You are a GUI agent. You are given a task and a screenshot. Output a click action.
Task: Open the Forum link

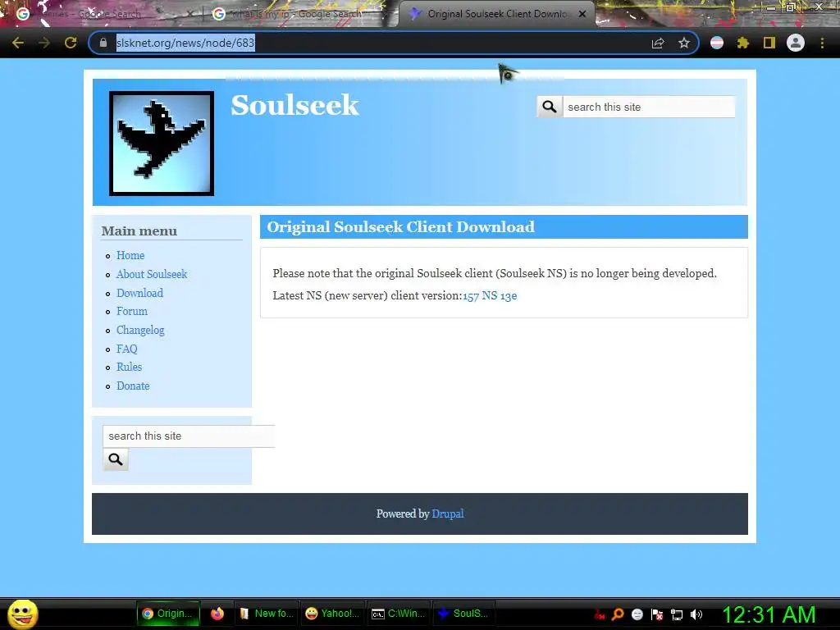click(x=132, y=311)
